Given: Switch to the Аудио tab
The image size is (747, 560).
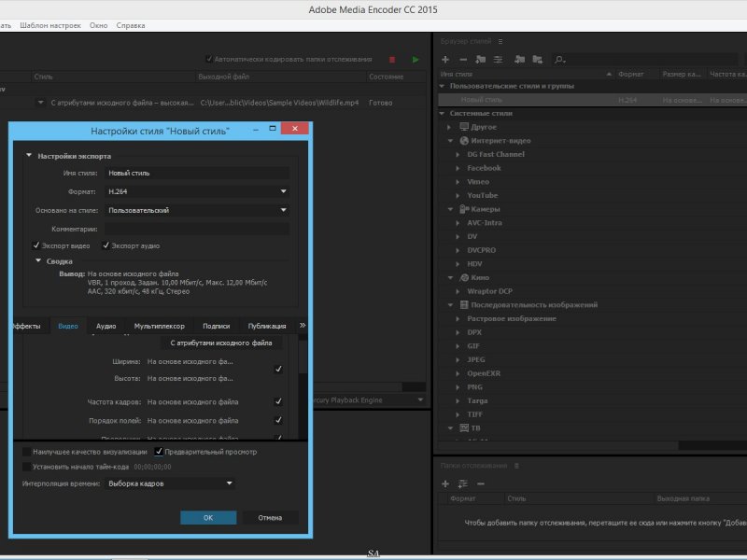Looking at the screenshot, I should pyautogui.click(x=106, y=326).
